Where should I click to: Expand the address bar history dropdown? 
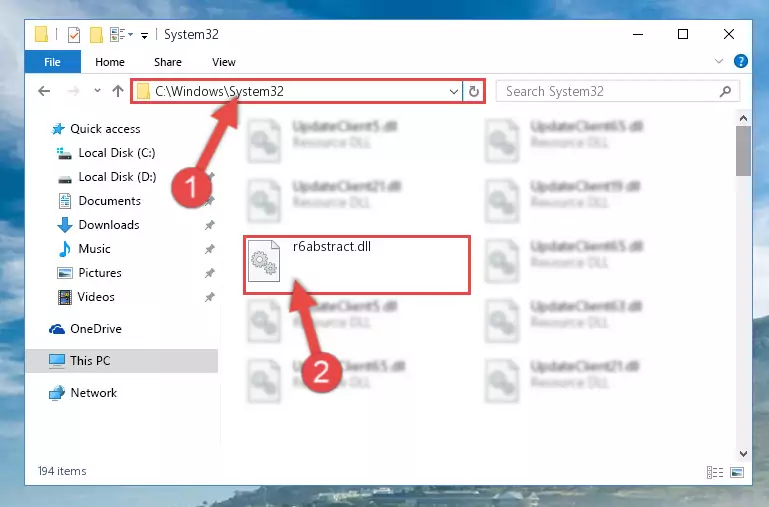(x=454, y=92)
